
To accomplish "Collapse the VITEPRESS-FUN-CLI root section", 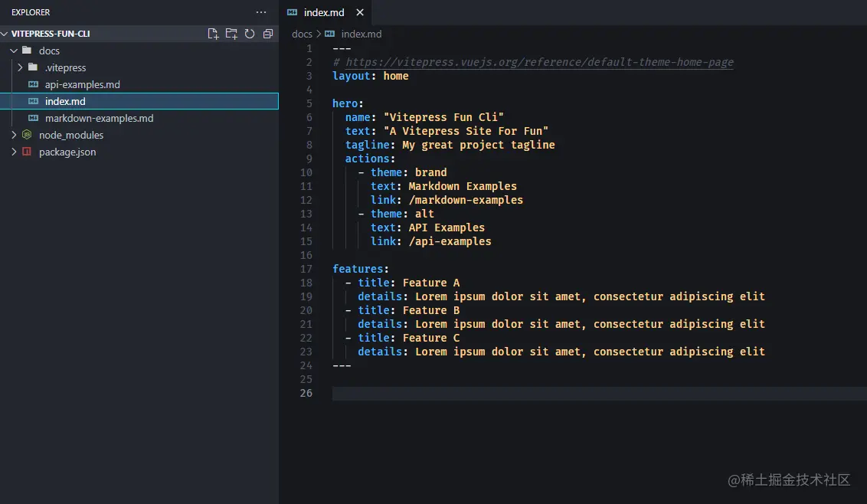I will pyautogui.click(x=5, y=34).
